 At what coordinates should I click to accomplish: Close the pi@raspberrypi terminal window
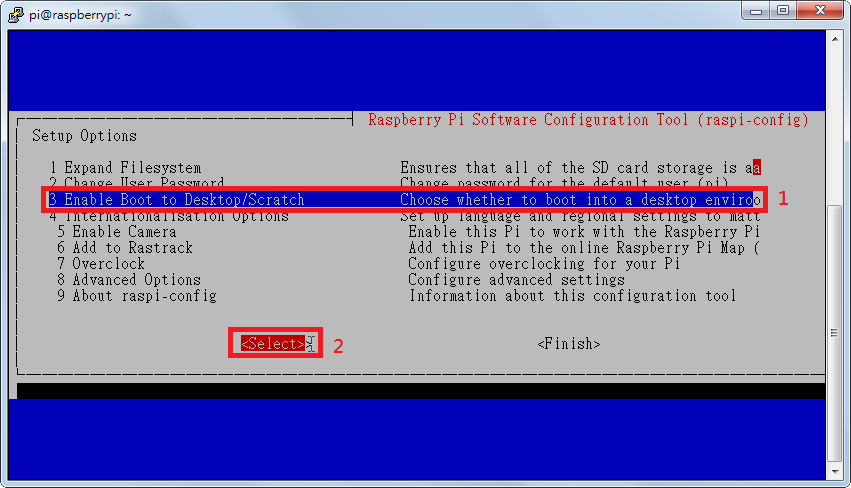820,10
